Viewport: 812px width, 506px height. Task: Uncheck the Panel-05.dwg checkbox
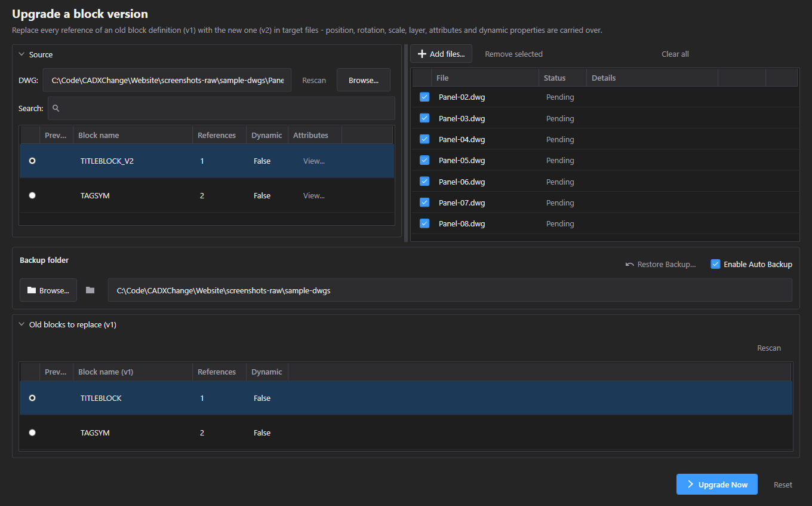[x=425, y=160]
